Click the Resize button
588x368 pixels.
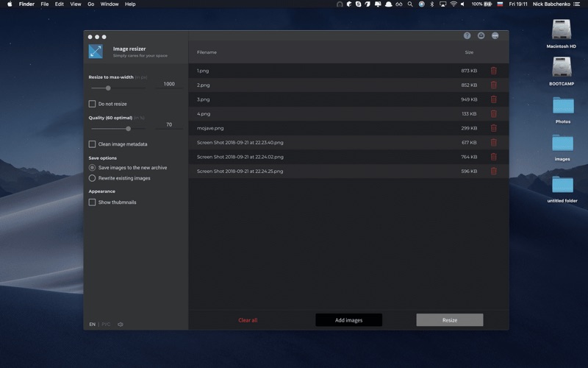click(450, 320)
